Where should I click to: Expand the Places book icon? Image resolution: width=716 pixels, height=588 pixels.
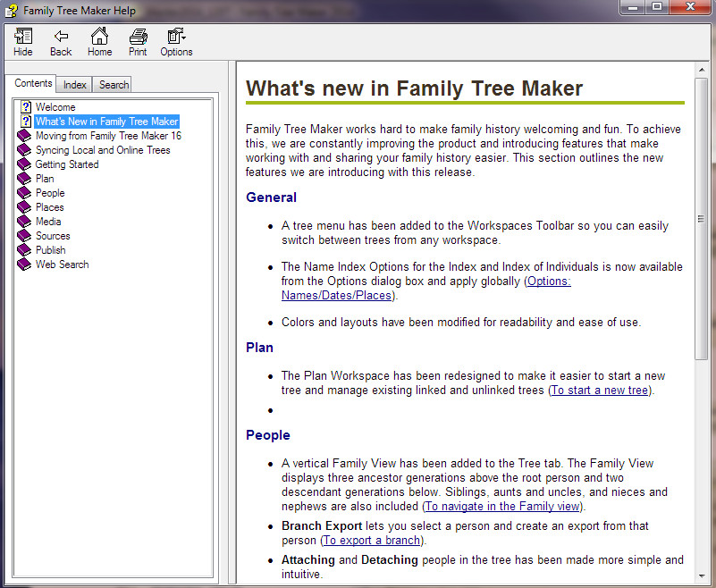click(x=24, y=206)
